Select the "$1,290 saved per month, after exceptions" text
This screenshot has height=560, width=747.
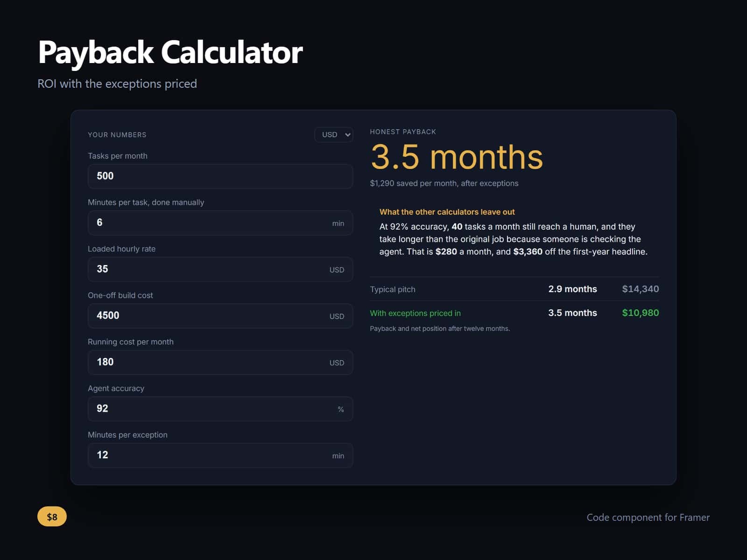point(444,183)
